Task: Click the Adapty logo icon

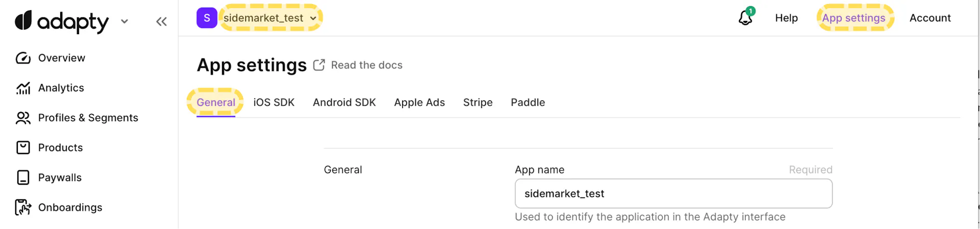Action: (x=23, y=20)
